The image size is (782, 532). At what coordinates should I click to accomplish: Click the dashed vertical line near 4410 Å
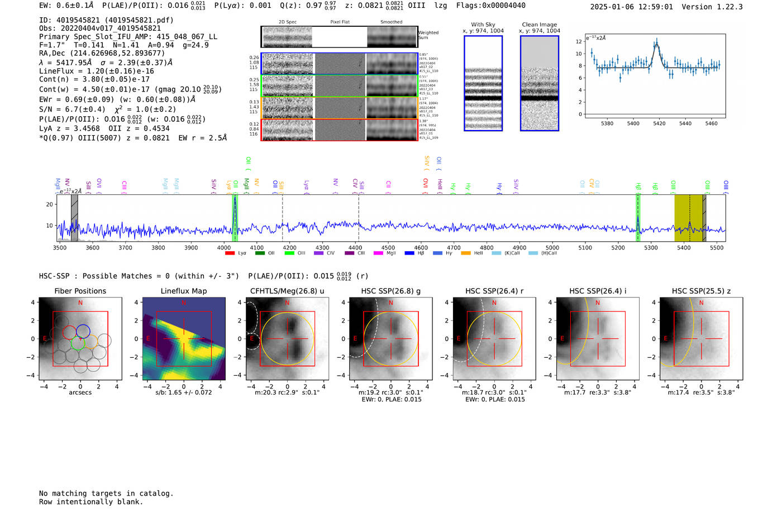pos(359,218)
